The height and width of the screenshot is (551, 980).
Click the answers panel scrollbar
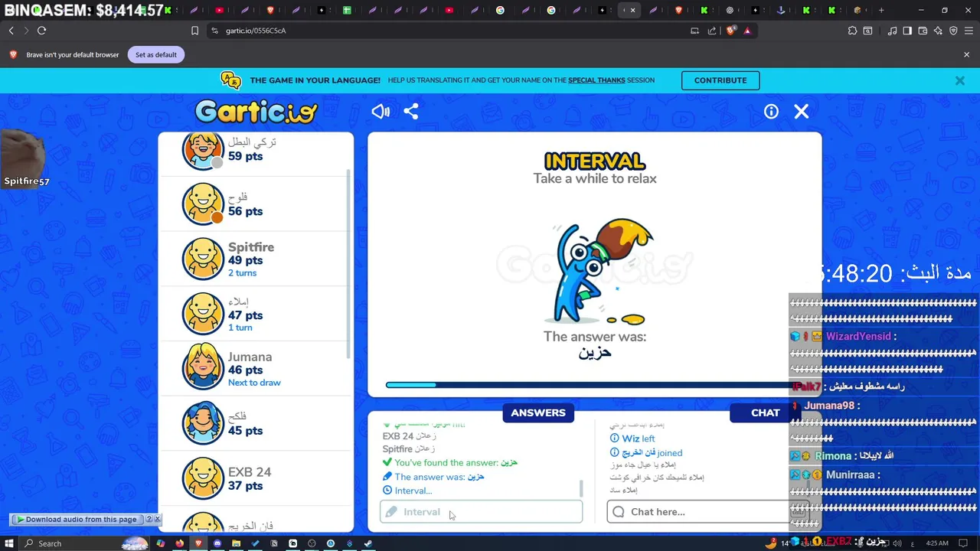click(580, 488)
